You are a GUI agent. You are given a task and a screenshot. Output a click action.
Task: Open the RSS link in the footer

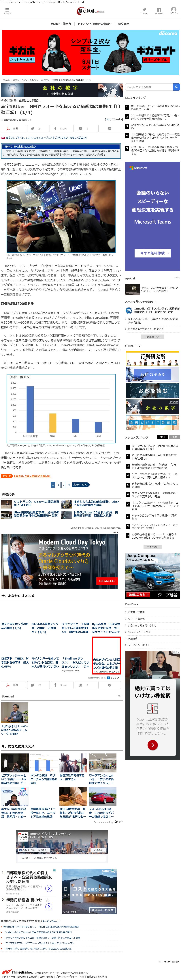[x=82, y=977]
